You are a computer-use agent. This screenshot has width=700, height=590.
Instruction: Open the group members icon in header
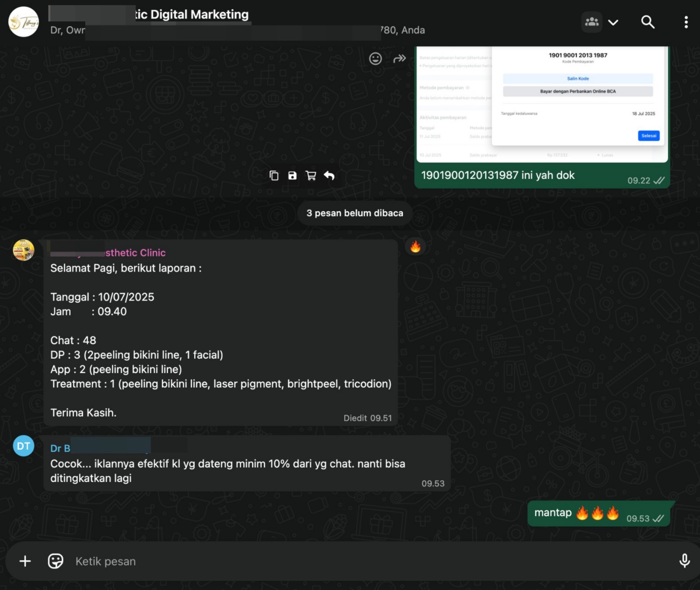coord(592,22)
